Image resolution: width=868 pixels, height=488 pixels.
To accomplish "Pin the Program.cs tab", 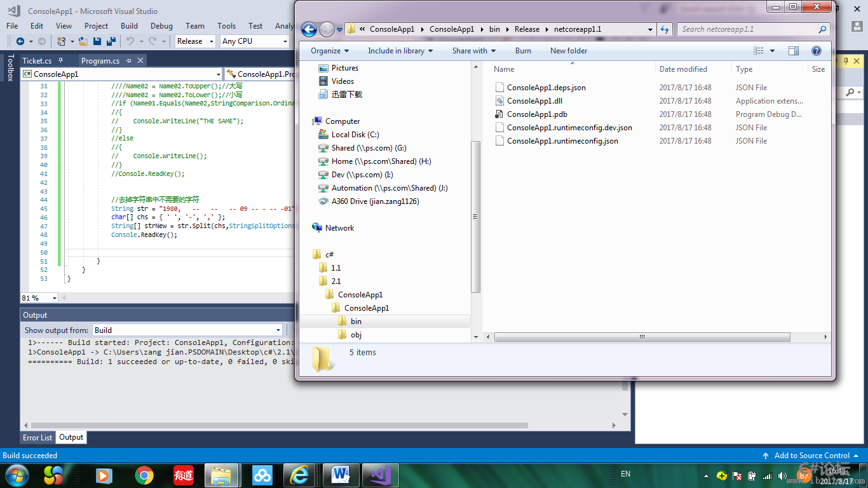I will click(x=128, y=60).
